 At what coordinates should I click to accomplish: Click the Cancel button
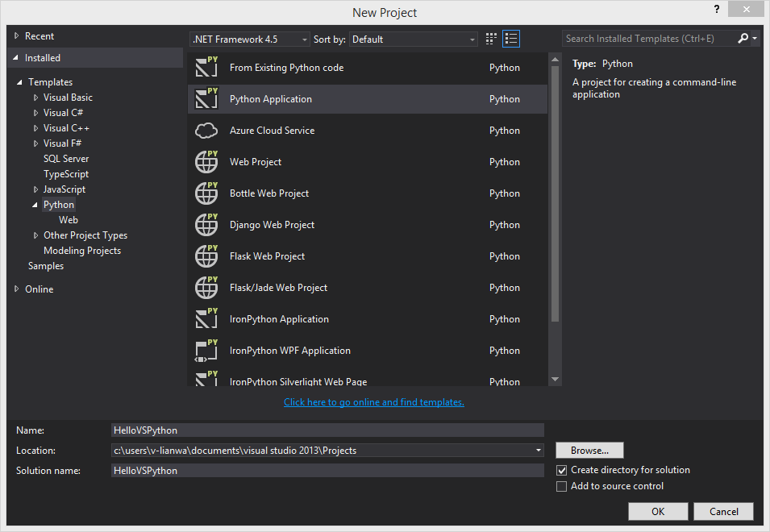(x=723, y=511)
